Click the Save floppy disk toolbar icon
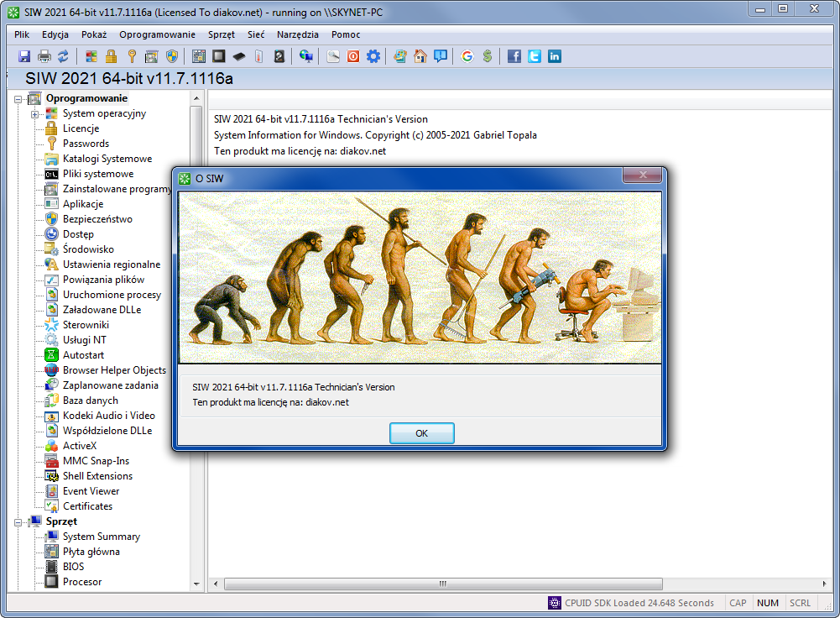The width and height of the screenshot is (840, 618). point(24,56)
